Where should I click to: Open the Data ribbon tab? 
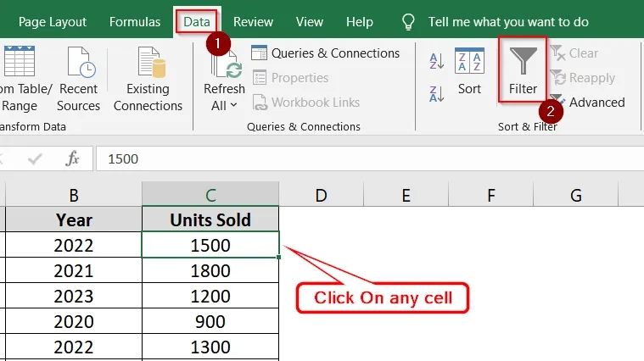pyautogui.click(x=197, y=22)
